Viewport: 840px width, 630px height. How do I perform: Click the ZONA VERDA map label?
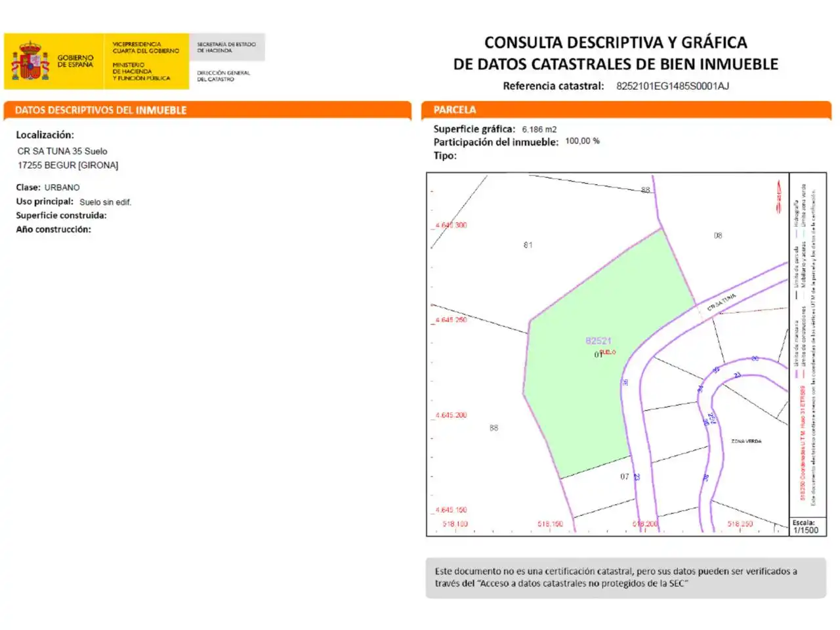click(746, 441)
